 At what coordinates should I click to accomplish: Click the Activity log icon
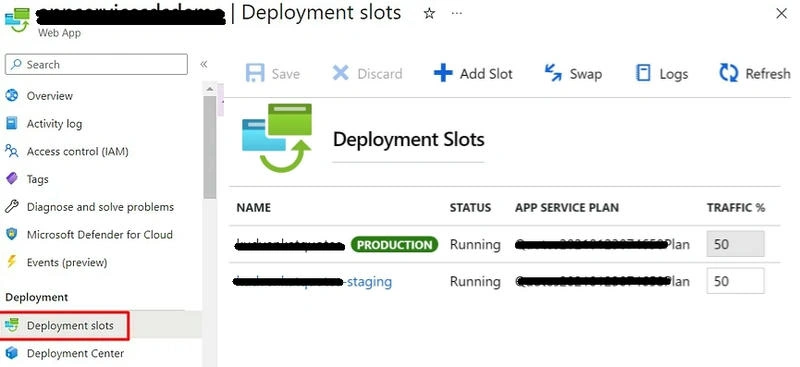[11, 124]
